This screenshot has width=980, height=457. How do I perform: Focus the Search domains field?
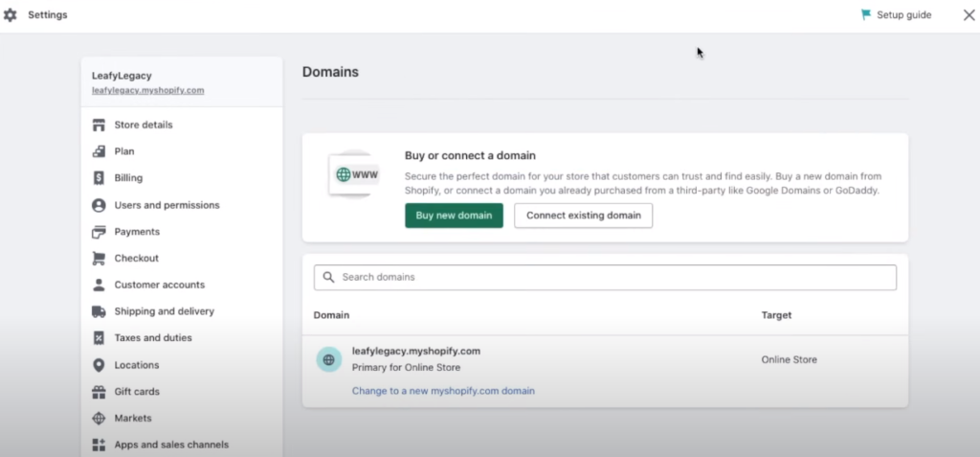pos(605,277)
